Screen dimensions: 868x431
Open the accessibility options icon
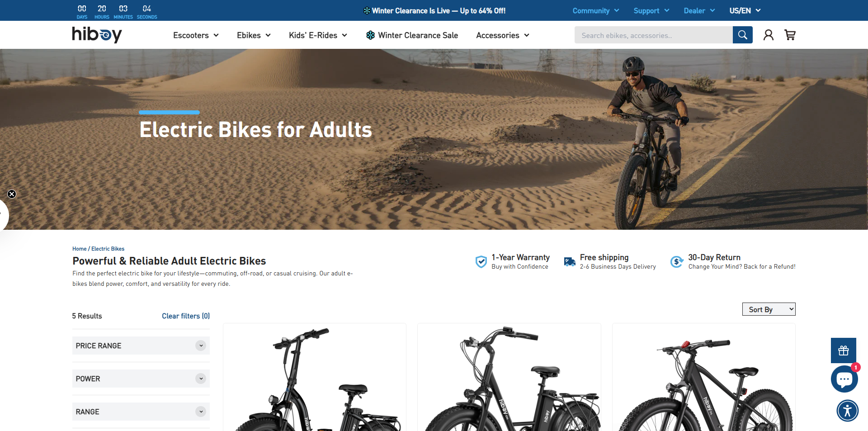tap(847, 411)
